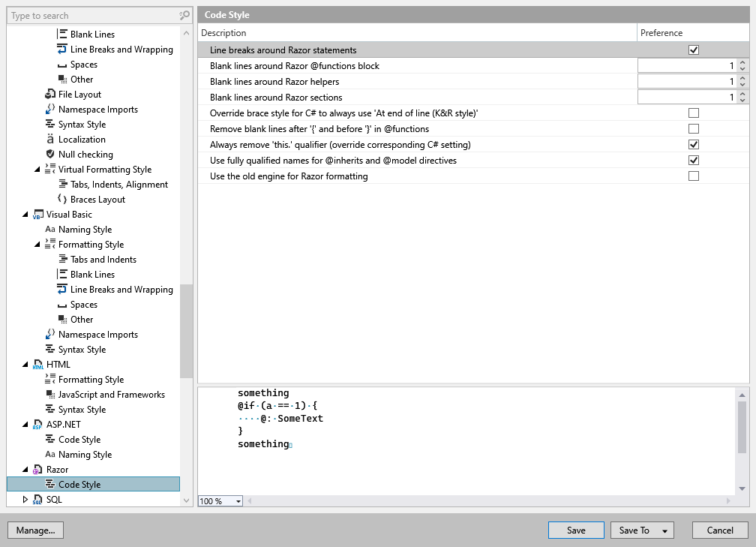The width and height of the screenshot is (756, 547).
Task: Collapse the Razor tree node
Action: [25, 470]
